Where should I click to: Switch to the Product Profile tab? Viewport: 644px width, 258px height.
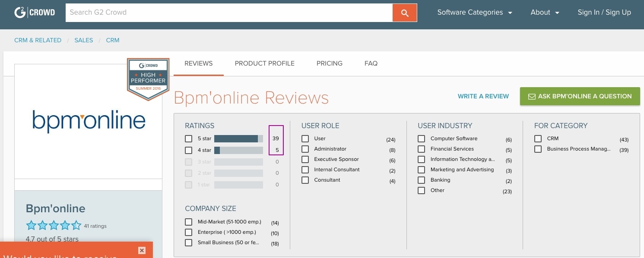[x=265, y=63]
